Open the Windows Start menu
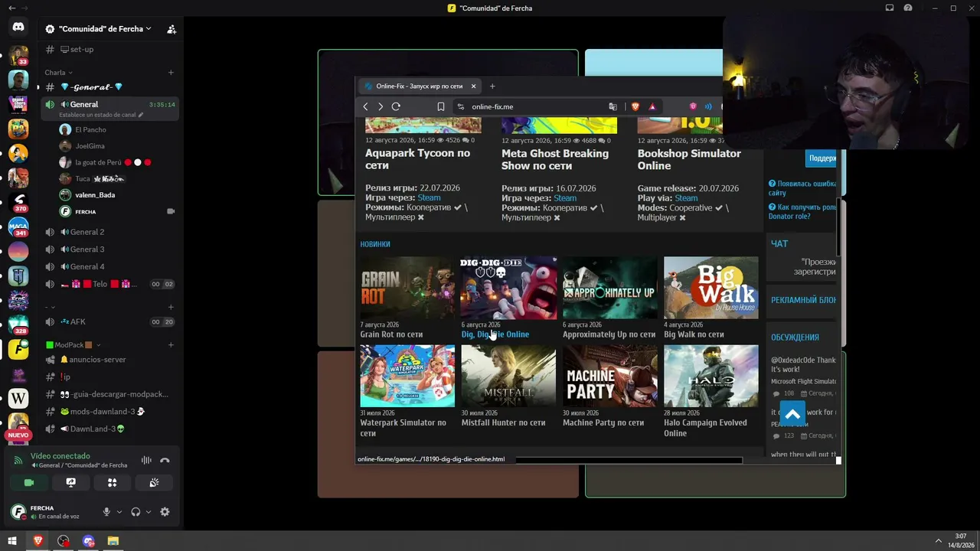 point(12,541)
